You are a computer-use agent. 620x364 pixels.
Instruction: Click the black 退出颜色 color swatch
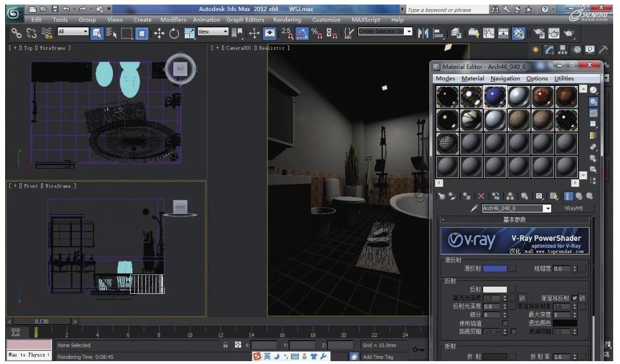tap(565, 324)
